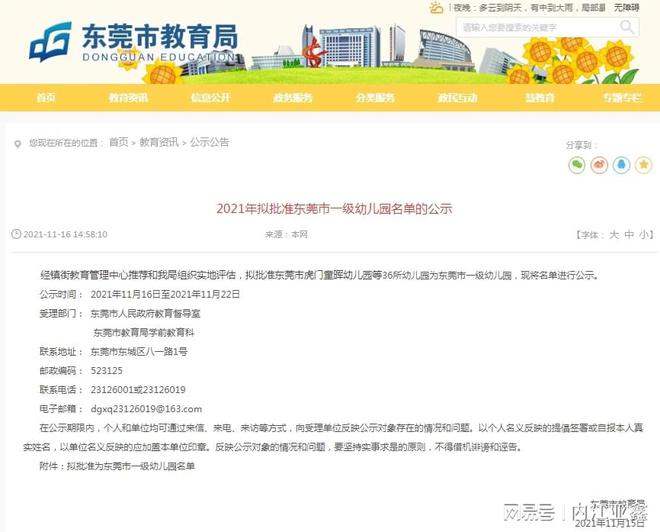Click the Dongguan Education Bureau logo
This screenshot has width=660, height=532.
tap(133, 42)
